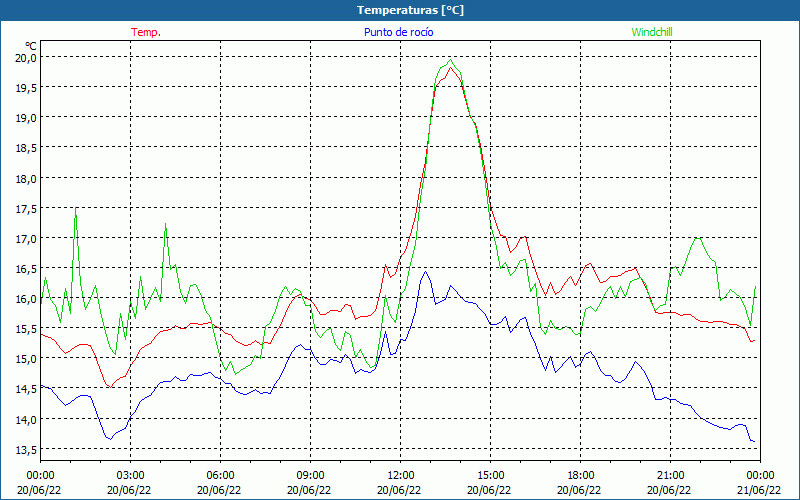Click the 19,5 value on the temperature axis
800x500 pixels.
(26, 88)
